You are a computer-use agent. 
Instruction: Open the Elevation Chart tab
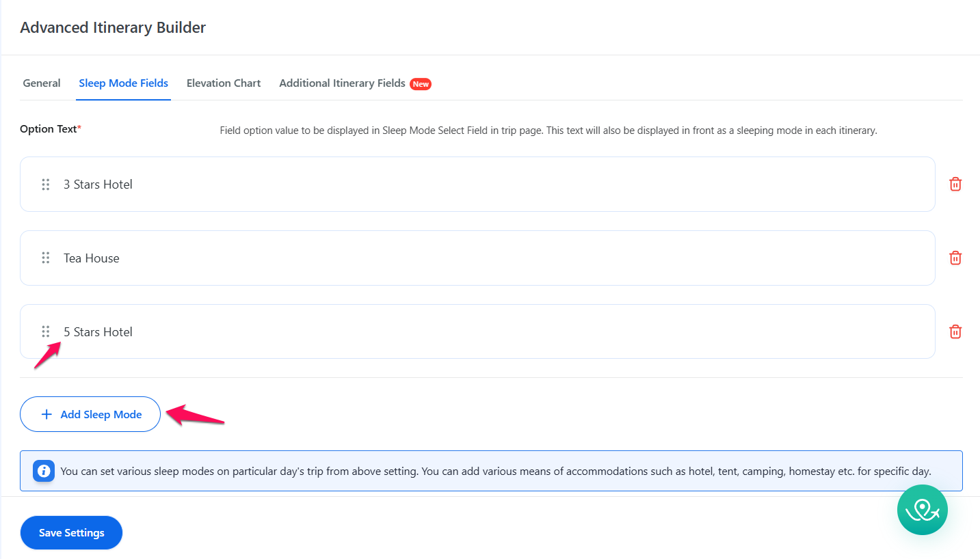click(224, 83)
